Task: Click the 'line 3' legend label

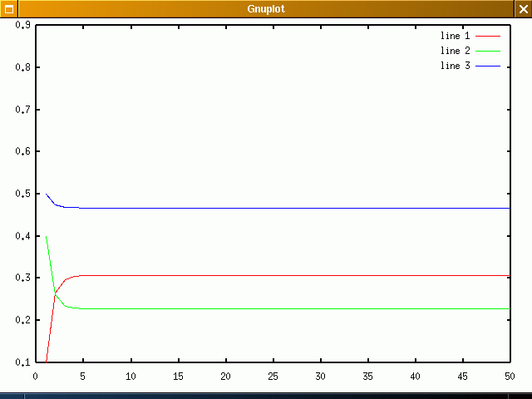Action: [x=455, y=66]
